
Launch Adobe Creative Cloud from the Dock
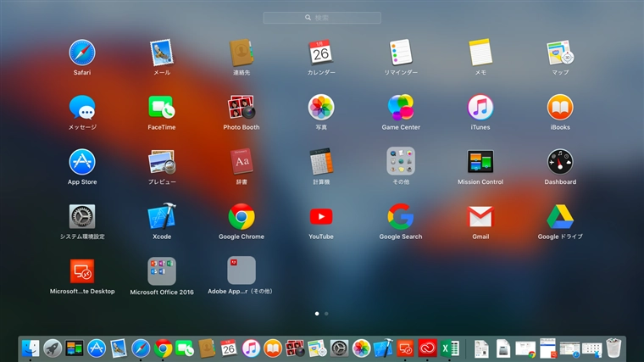coord(427,348)
